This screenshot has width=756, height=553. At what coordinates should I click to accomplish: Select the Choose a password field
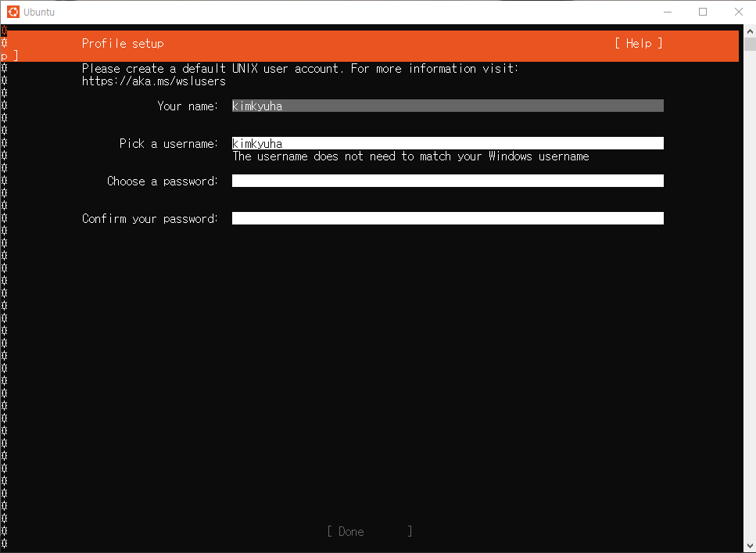[447, 181]
